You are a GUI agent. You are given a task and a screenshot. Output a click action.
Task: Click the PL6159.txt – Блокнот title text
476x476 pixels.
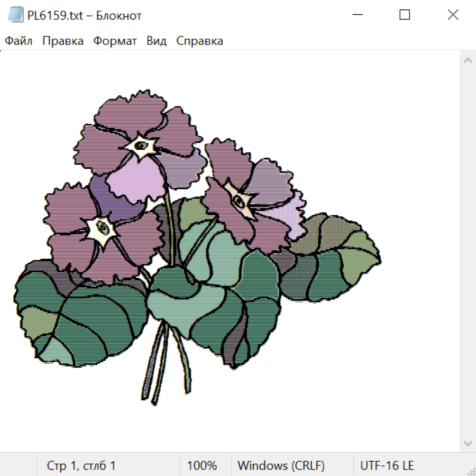85,16
